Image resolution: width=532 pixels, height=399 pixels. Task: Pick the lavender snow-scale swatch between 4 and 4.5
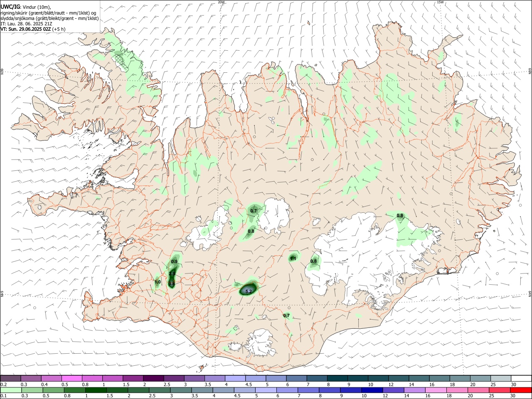point(235,379)
